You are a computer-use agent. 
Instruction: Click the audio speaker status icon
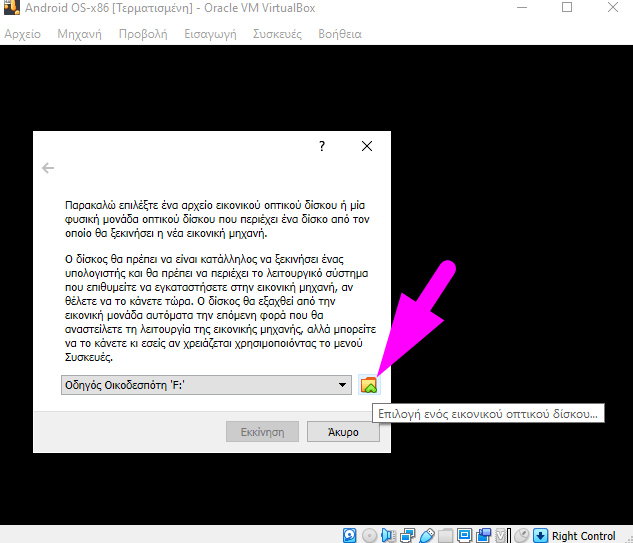click(x=388, y=536)
